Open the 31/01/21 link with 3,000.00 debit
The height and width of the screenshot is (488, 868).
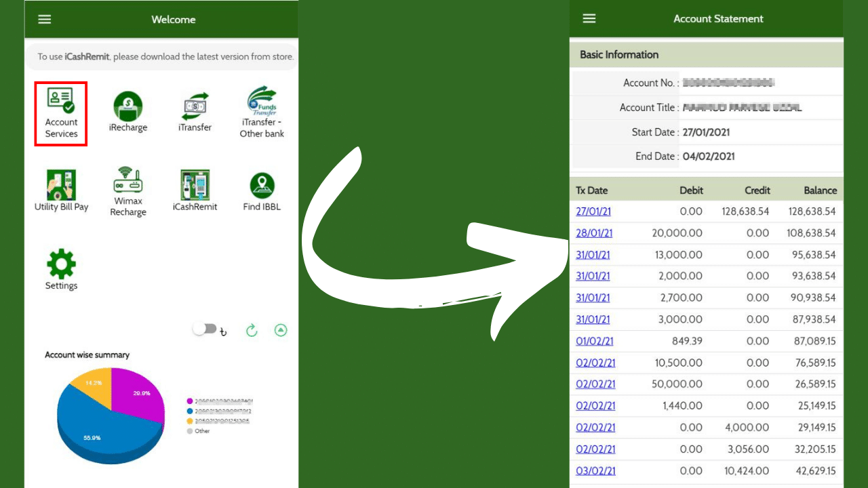click(593, 319)
